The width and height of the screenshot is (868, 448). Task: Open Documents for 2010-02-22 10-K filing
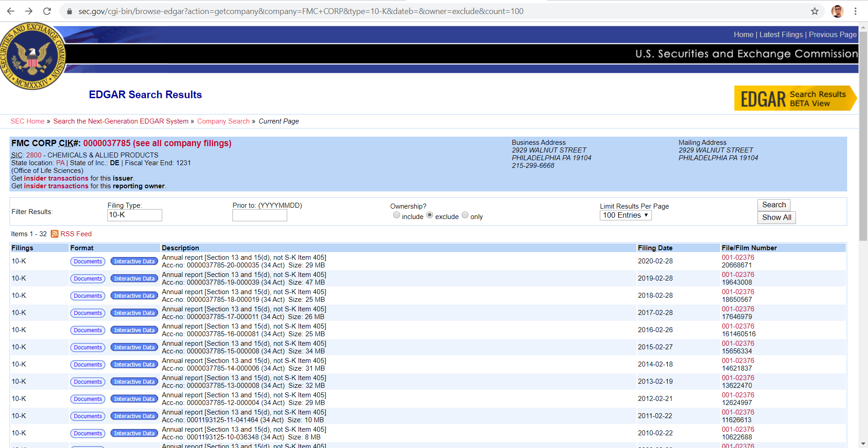tap(88, 434)
